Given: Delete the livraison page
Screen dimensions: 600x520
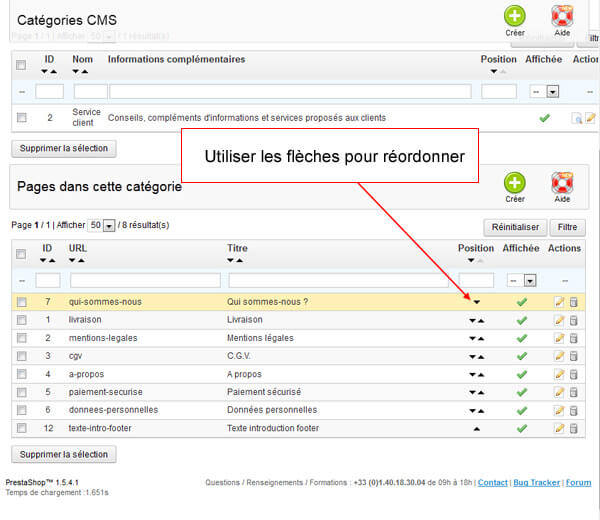Looking at the screenshot, I should (573, 320).
